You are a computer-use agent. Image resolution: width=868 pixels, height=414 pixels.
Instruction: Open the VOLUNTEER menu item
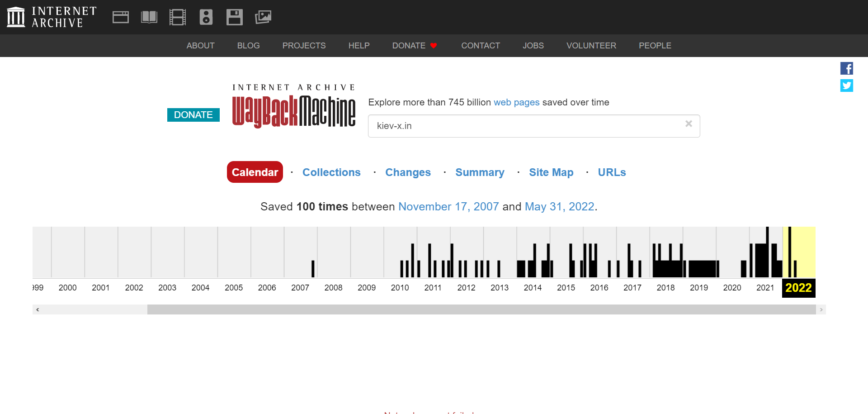pyautogui.click(x=591, y=46)
